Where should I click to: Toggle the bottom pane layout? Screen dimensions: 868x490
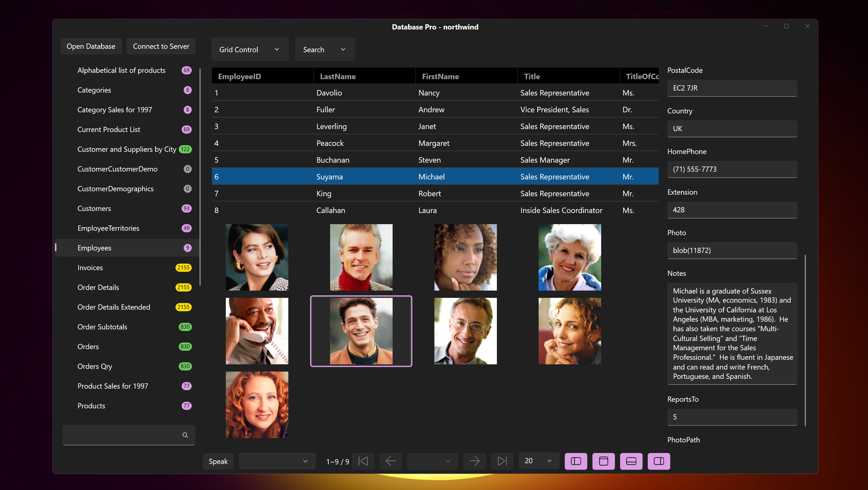click(x=631, y=461)
